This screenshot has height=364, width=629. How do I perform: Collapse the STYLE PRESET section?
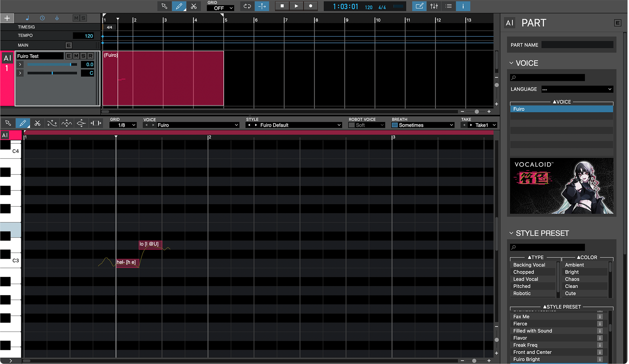click(x=511, y=233)
